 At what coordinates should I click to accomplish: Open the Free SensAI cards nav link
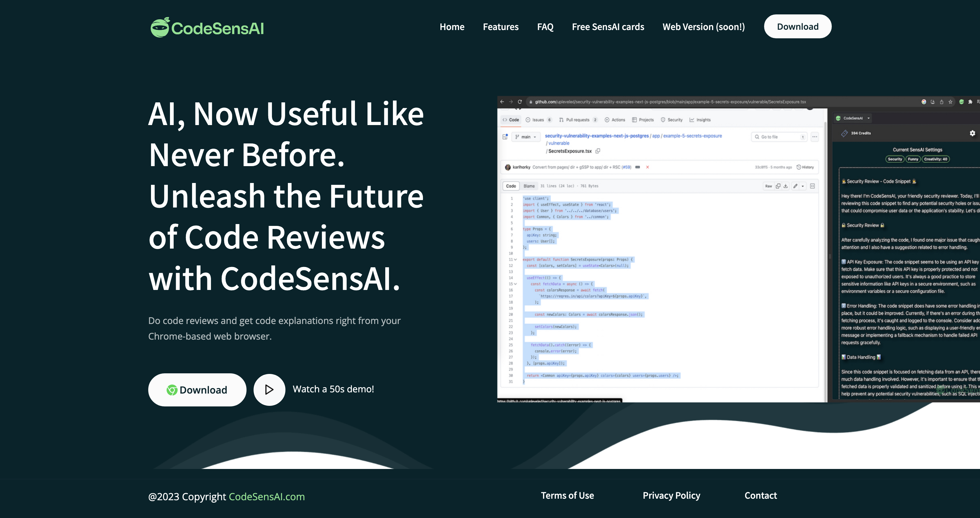[x=608, y=27]
